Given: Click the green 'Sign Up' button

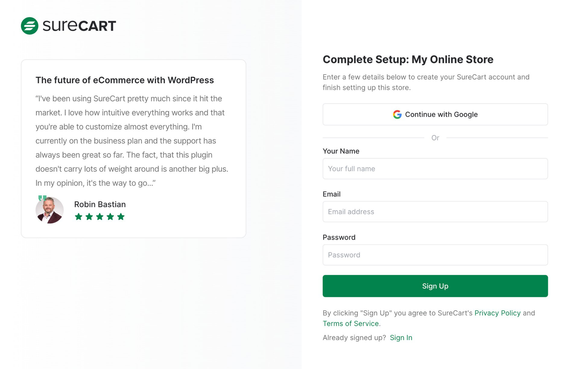Looking at the screenshot, I should tap(435, 286).
